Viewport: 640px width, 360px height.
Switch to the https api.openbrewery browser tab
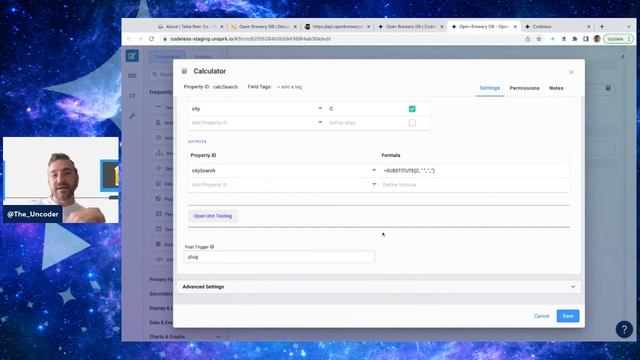[338, 27]
